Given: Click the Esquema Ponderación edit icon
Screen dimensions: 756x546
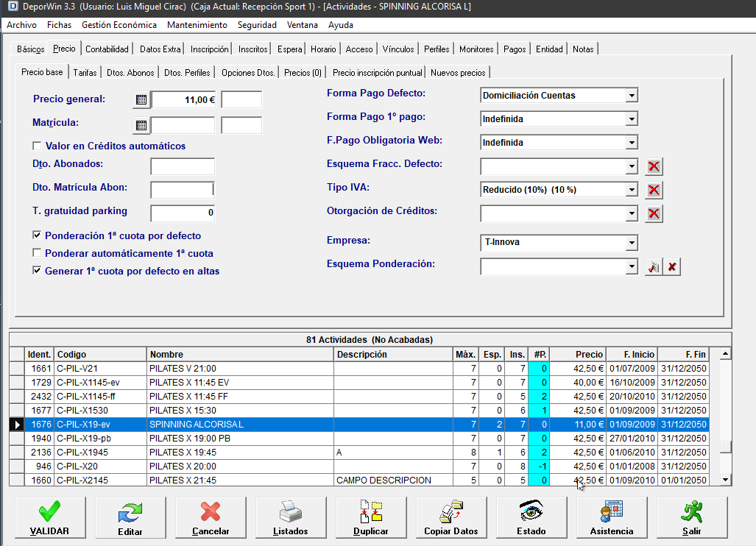Looking at the screenshot, I should [653, 267].
